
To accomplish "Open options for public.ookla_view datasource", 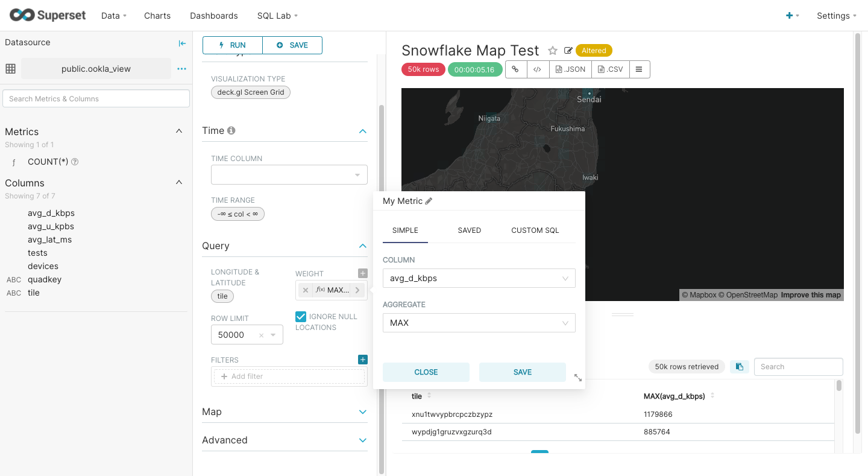I will point(181,69).
